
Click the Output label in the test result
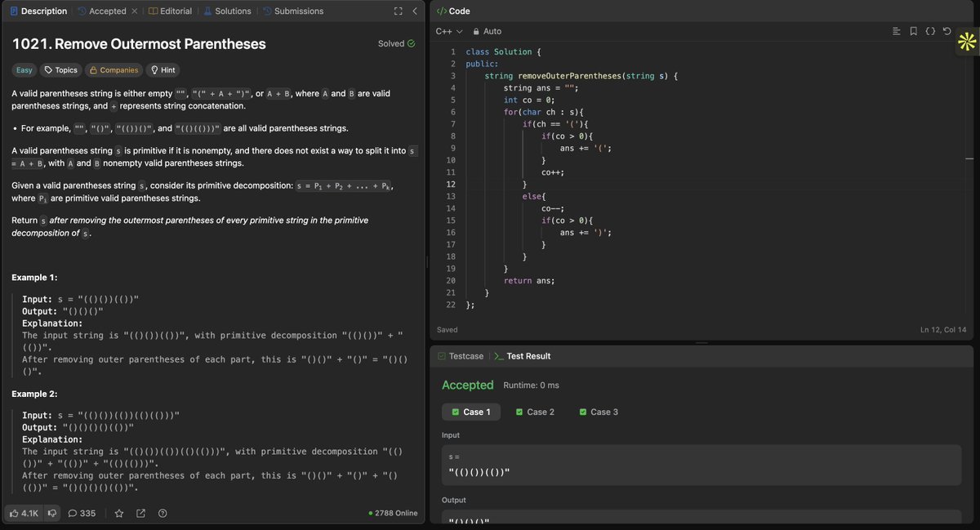[454, 500]
